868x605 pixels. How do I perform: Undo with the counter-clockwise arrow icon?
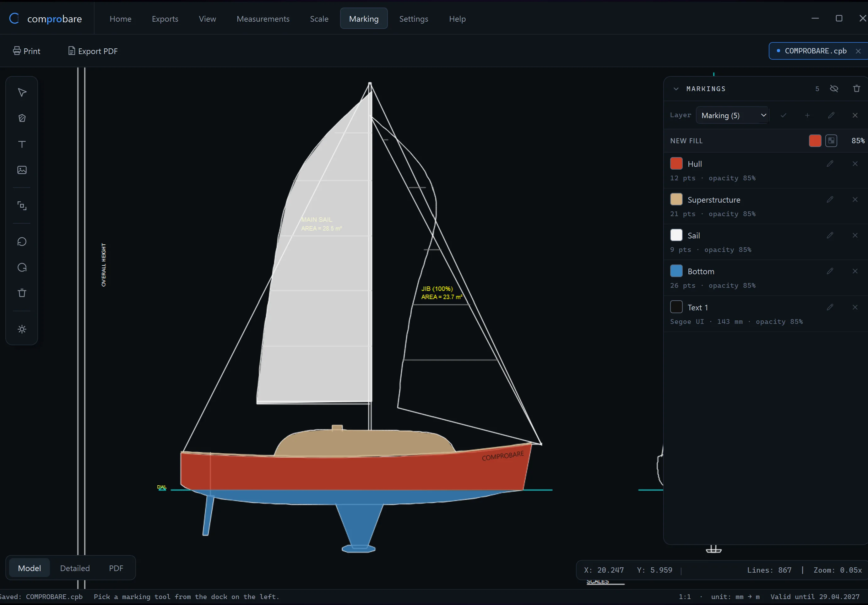pos(22,242)
